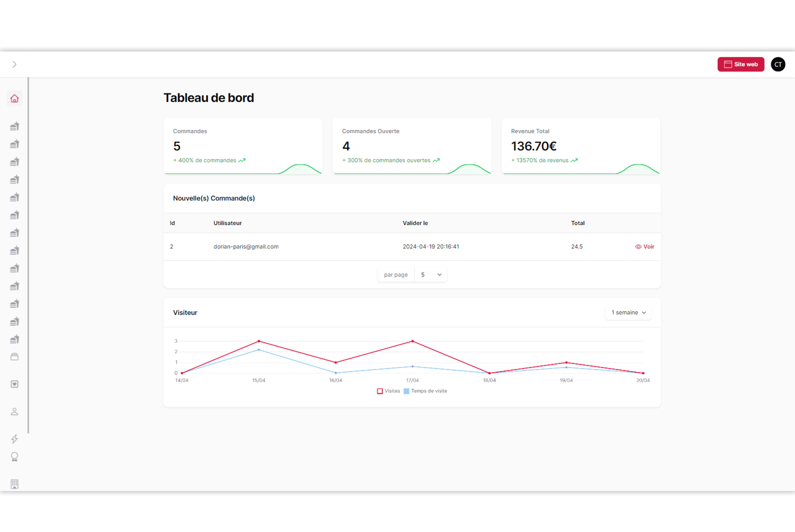The image size is (795, 532).
Task: Click the stacked box icon in sidebar
Action: 15,357
